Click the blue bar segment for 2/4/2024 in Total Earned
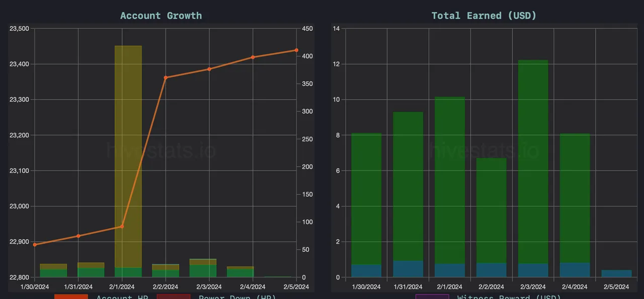 [x=575, y=270]
